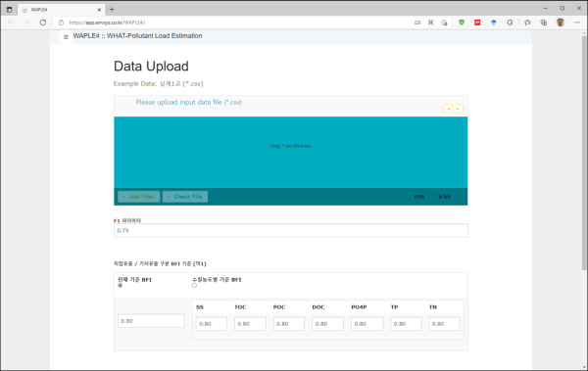Open the browser profile avatar
Screen dimensions: 588x371
(561, 23)
